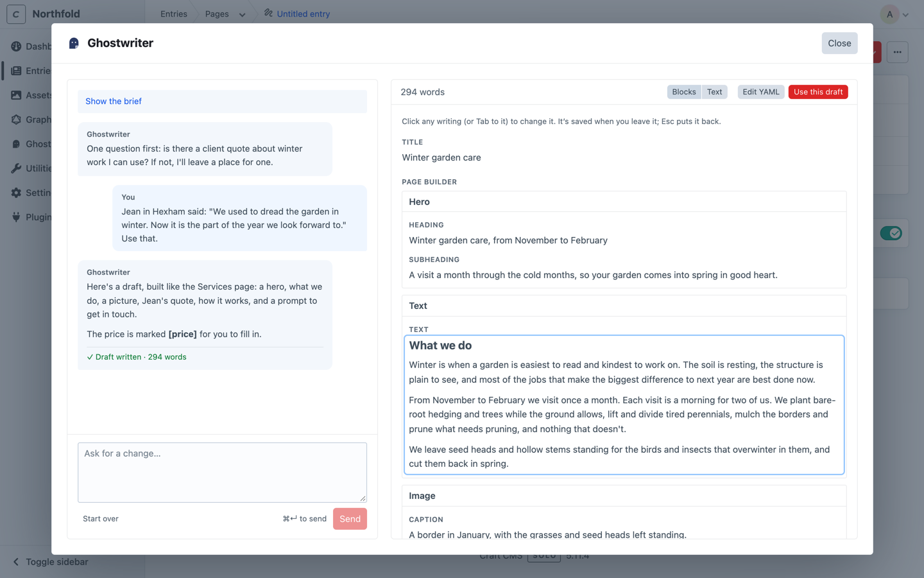
Task: Click the Edit YAML button
Action: pyautogui.click(x=761, y=92)
